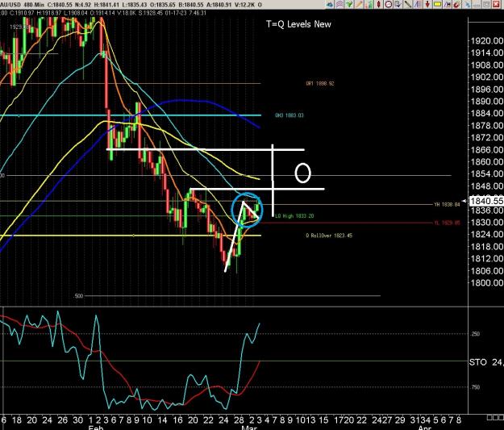Click the checkbox-with-arrow toolbar icon
The image size is (504, 430).
point(398,5)
